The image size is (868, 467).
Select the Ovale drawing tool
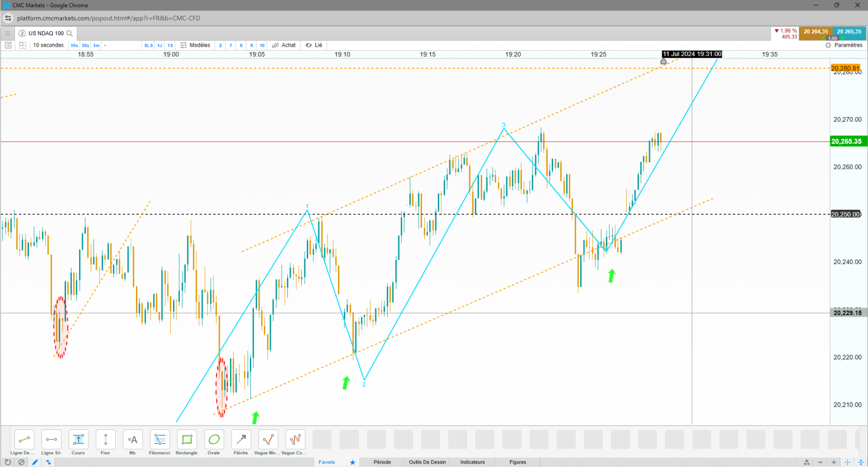coord(214,440)
